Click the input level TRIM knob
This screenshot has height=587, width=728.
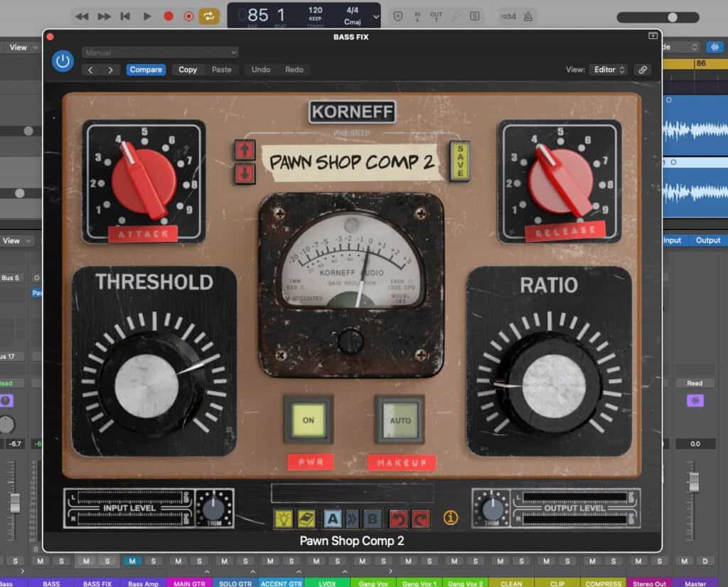coord(214,509)
